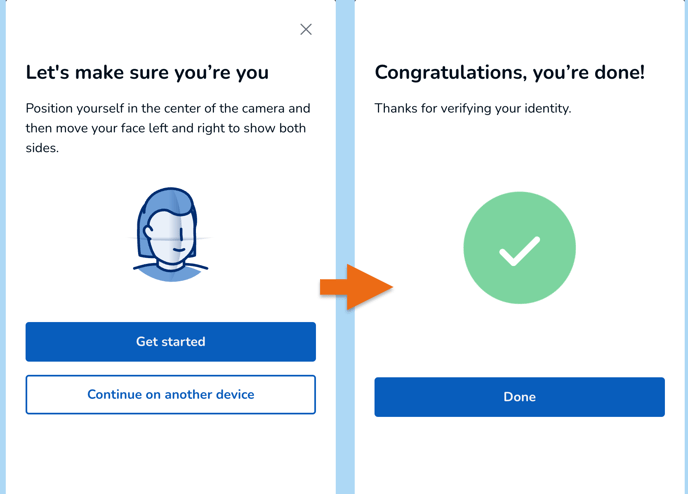
Task: Click the avatar's shoulders outline
Action: pos(171,270)
